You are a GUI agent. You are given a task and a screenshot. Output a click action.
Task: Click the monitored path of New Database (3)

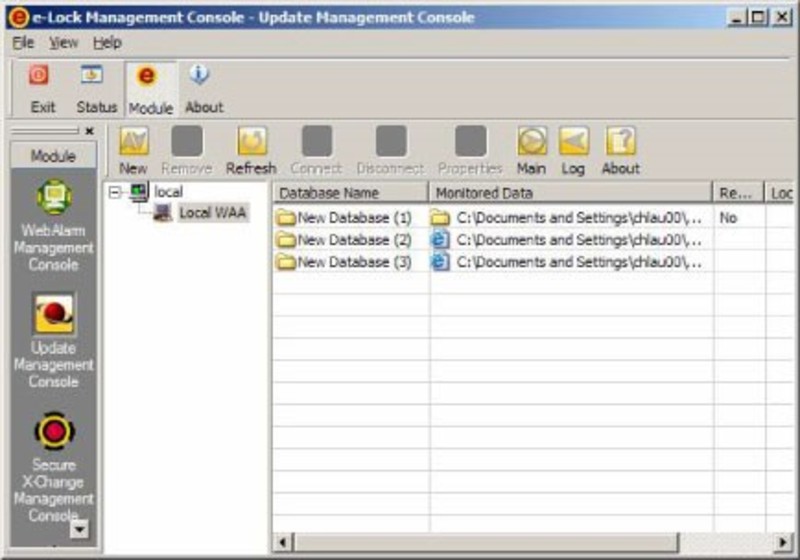tap(579, 262)
